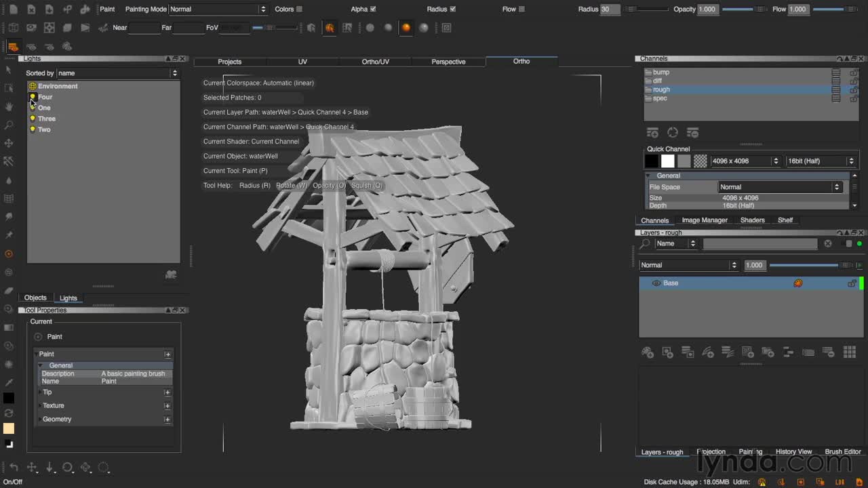Click the Pan hand tool icon
Viewport: 868px width, 488px height.
[x=9, y=106]
